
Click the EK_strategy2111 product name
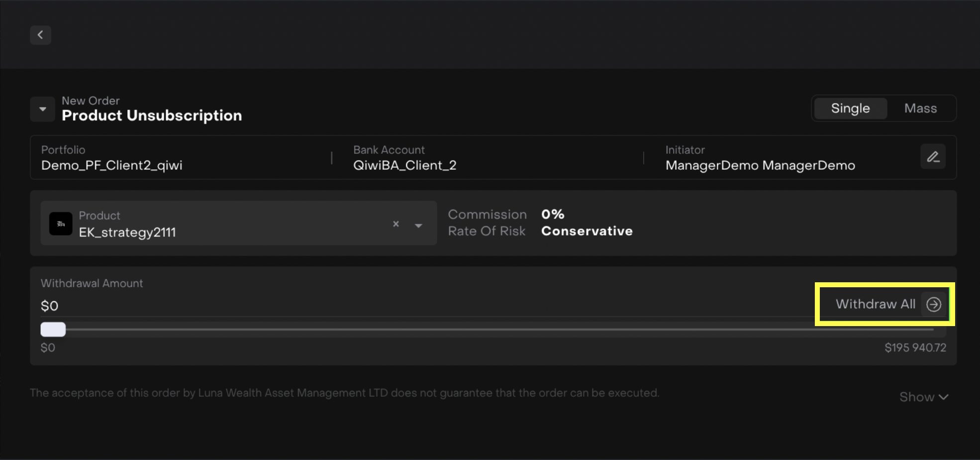[x=127, y=232]
